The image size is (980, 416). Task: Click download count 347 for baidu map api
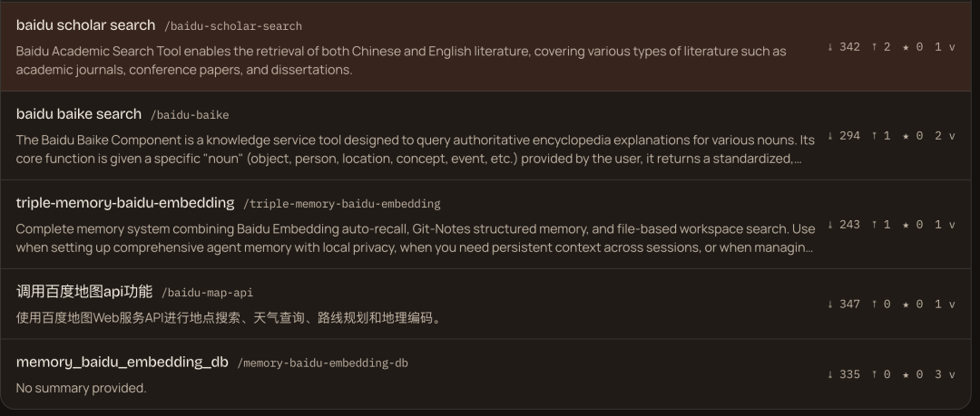click(844, 305)
